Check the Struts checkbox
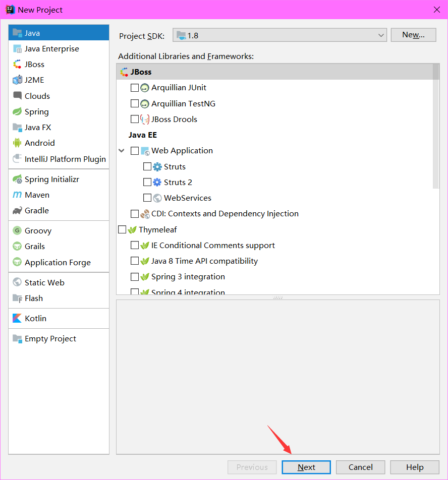Screen dimensions: 448x480 pos(147,166)
